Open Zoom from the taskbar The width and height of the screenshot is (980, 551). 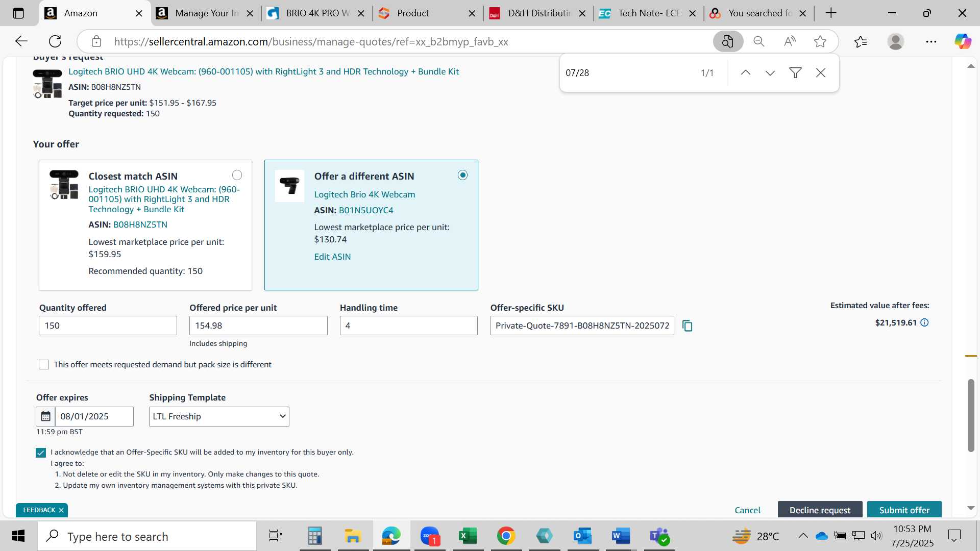430,536
